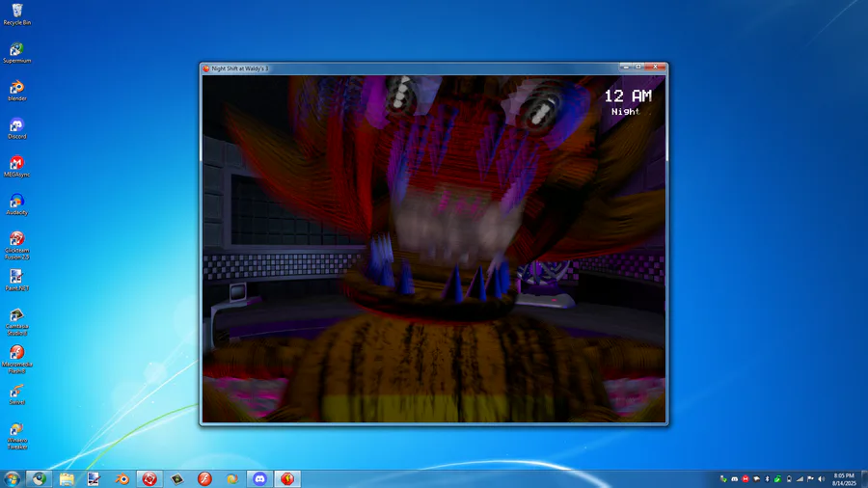868x488 pixels.
Task: Open Windows Explorer from the taskbar
Action: point(67,478)
